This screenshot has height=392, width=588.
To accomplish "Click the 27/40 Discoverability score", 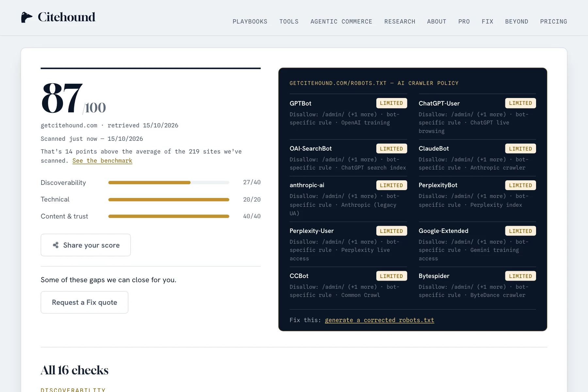I will pos(252,182).
